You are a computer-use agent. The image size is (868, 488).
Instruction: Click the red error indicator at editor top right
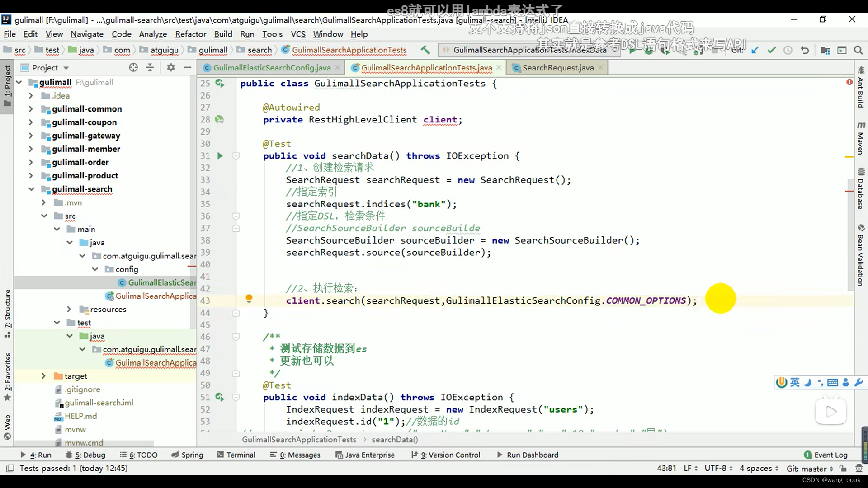click(849, 82)
